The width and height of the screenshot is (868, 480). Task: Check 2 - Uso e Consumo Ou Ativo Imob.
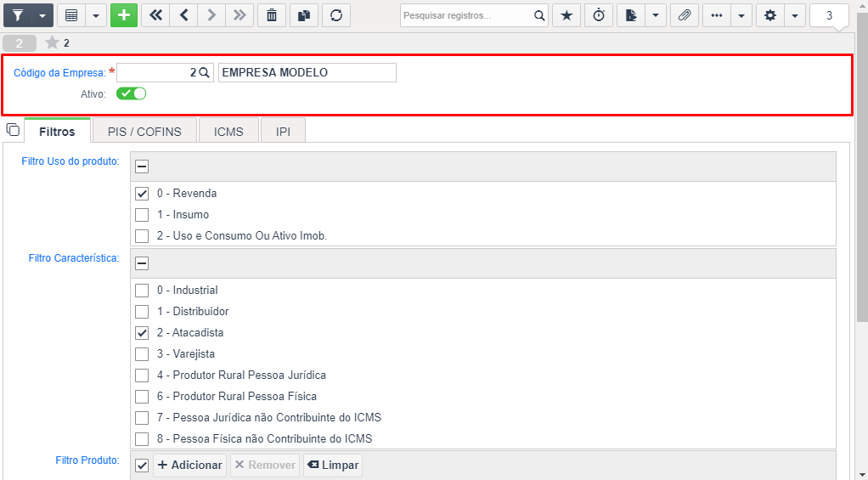coord(142,236)
